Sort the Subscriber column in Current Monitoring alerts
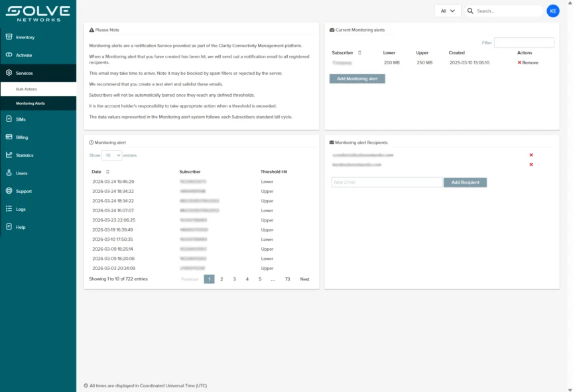The height and width of the screenshot is (392, 573). (x=359, y=52)
